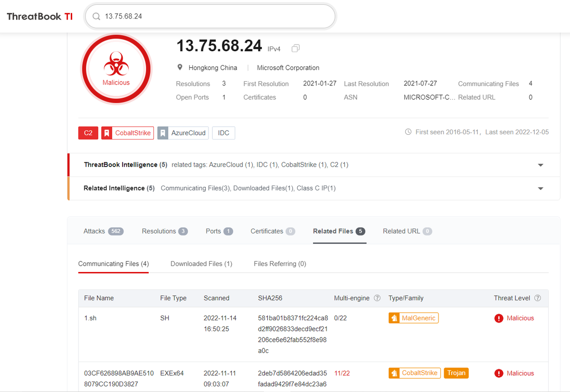Switch to Communicating Files (4) sub-tab
Viewport: 570px width, 392px height.
[114, 263]
